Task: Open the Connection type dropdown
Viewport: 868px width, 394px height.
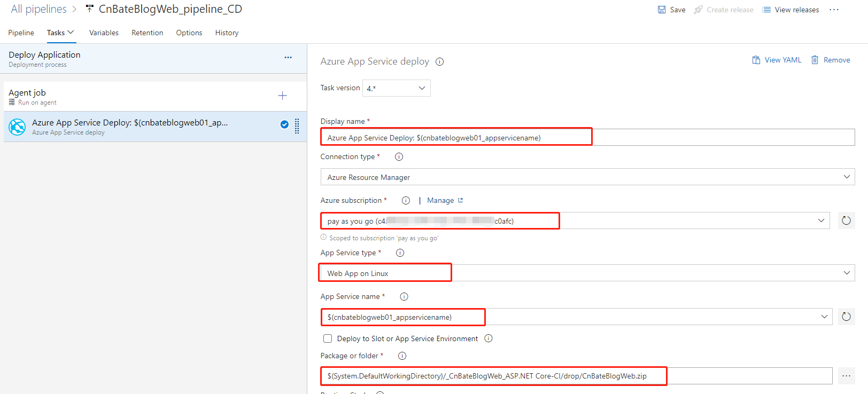Action: point(587,177)
